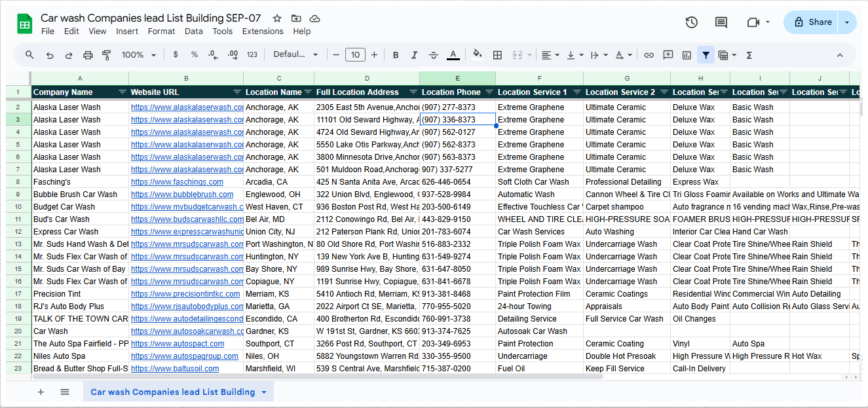
Task: Open Location Phone column filter
Action: [489, 92]
